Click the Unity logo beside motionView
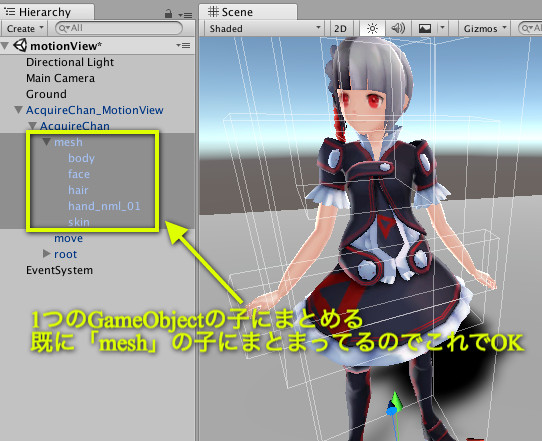 pos(20,46)
